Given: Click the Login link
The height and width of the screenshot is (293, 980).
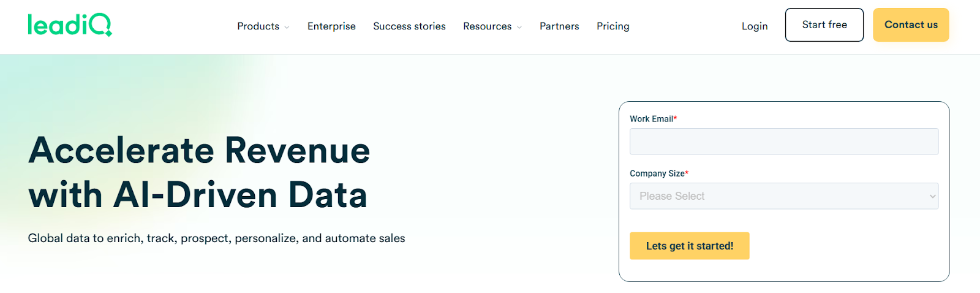Looking at the screenshot, I should (x=755, y=26).
